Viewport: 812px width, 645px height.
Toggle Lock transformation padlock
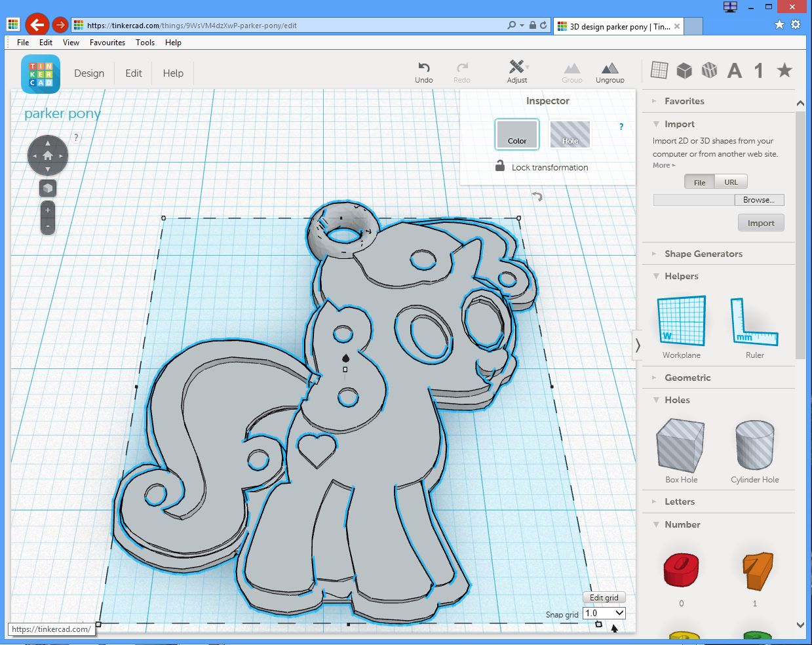pyautogui.click(x=500, y=166)
